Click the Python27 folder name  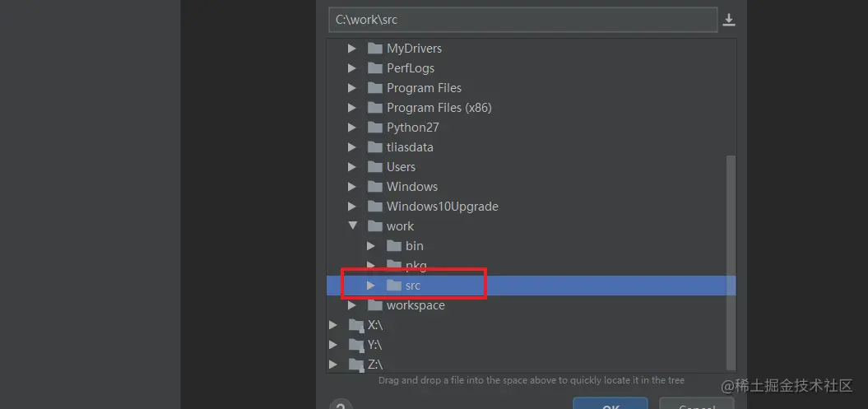click(x=412, y=128)
